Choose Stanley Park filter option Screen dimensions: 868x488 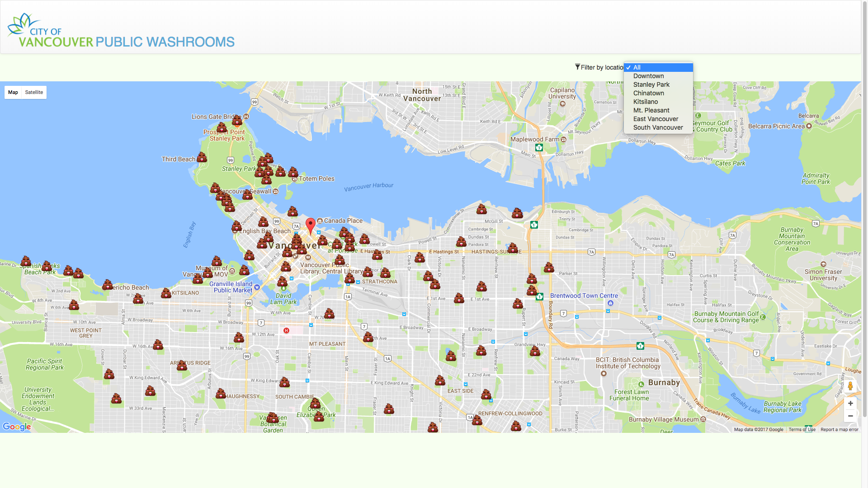pos(651,84)
